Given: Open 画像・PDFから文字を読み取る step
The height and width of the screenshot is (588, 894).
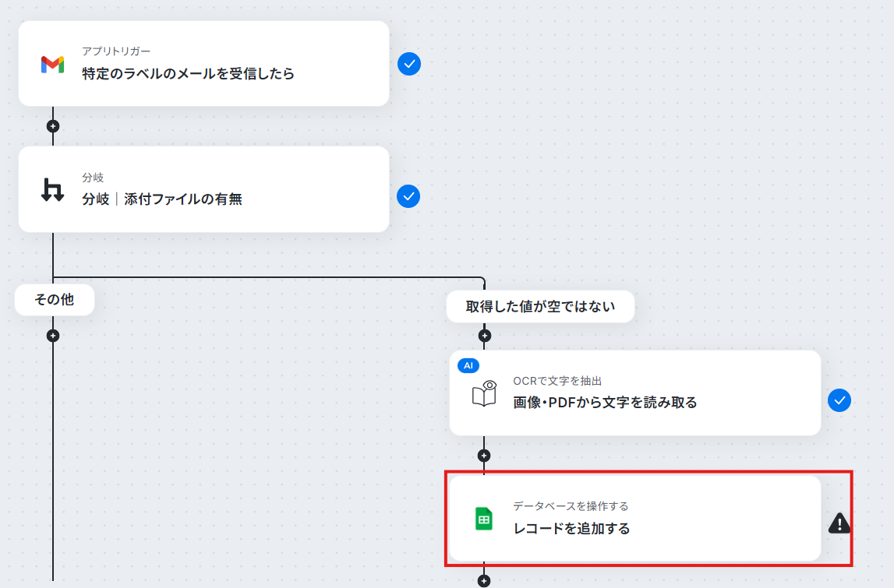Looking at the screenshot, I should (635, 393).
